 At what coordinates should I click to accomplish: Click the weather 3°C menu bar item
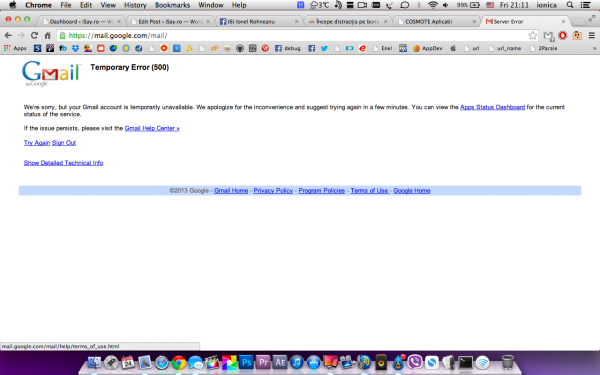point(319,5)
